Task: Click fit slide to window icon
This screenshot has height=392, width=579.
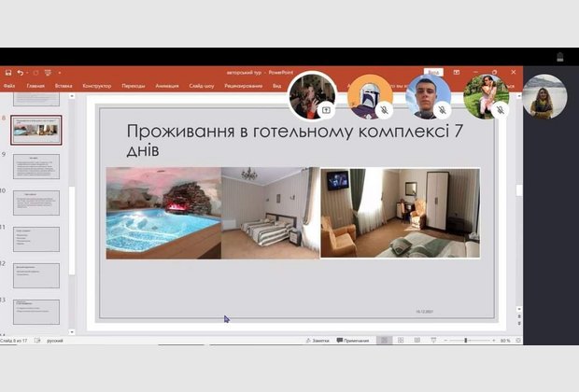Action: coord(517,341)
